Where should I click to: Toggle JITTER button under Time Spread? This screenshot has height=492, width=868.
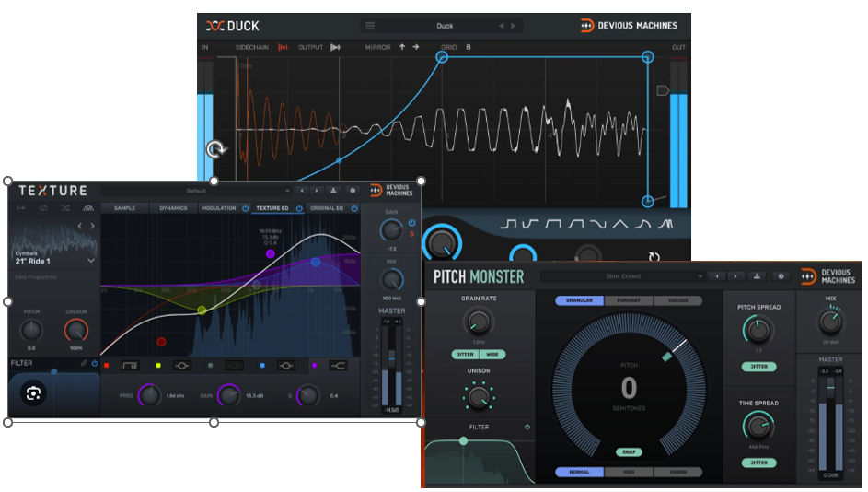[x=759, y=463]
